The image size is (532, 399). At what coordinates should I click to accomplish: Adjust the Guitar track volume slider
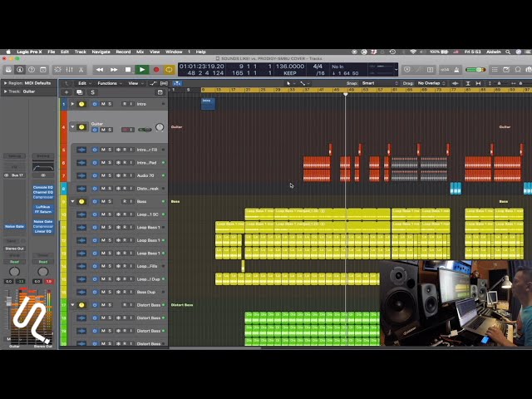145,130
